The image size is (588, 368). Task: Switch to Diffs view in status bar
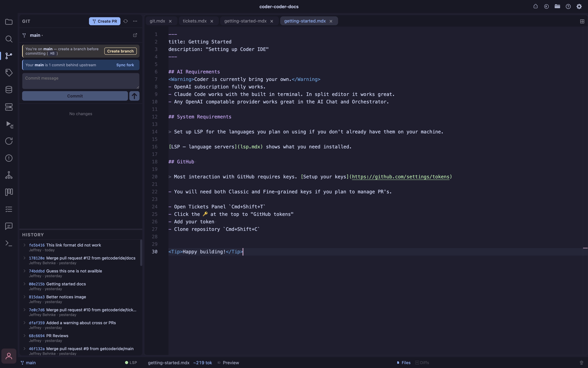(x=422, y=363)
